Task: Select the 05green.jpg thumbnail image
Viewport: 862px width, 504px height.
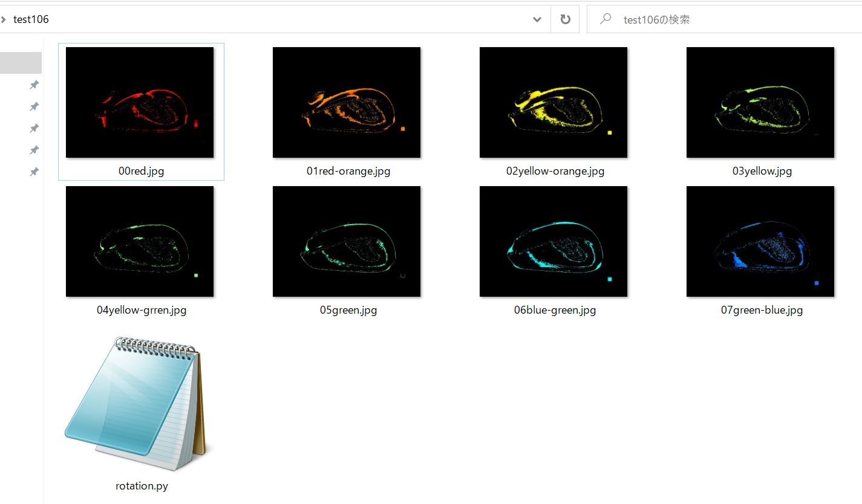Action: click(347, 241)
